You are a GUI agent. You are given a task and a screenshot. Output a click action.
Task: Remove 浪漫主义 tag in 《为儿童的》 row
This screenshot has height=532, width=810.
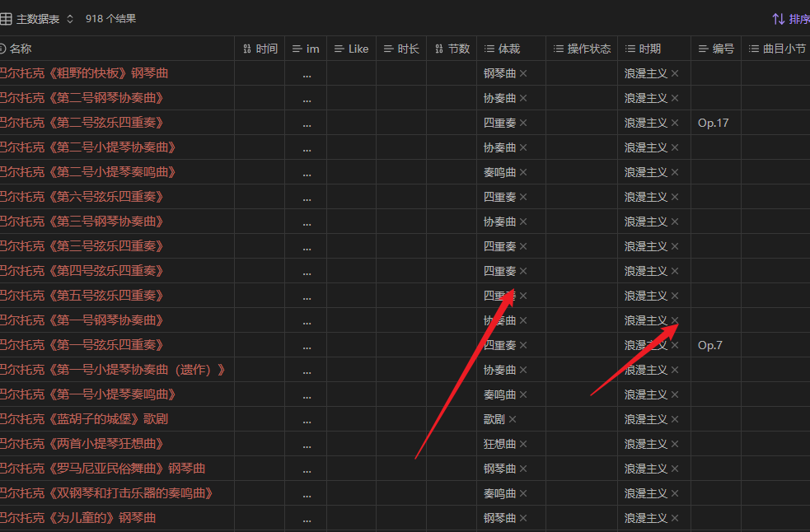click(675, 518)
